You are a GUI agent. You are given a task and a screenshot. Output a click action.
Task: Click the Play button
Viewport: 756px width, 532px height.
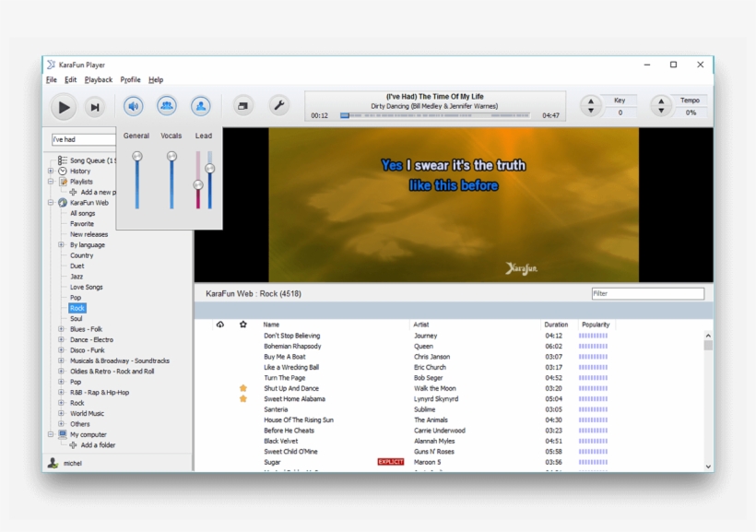(x=64, y=107)
